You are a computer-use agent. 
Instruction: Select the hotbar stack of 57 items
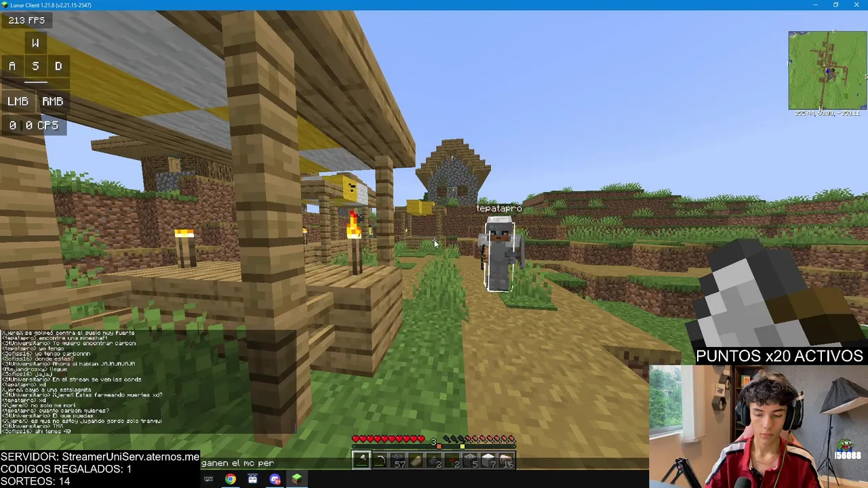(x=398, y=460)
